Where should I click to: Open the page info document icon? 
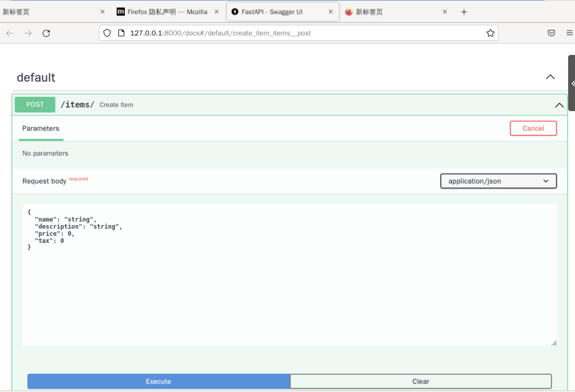pos(121,33)
